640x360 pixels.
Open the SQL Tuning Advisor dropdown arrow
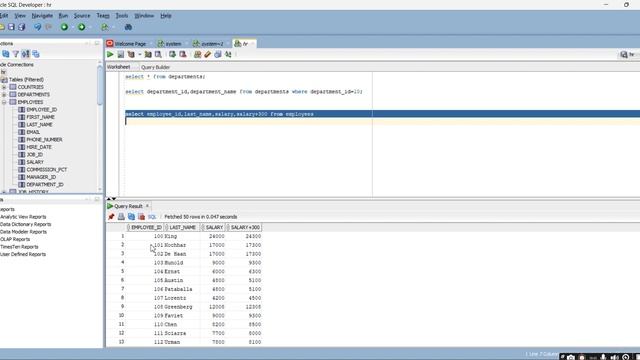pos(140,54)
